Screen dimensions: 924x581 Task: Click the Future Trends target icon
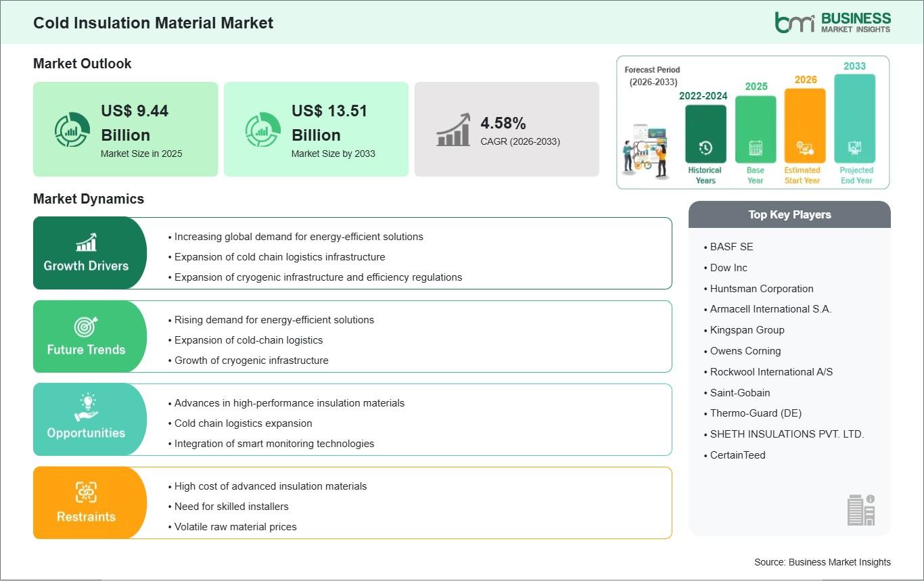click(x=86, y=327)
